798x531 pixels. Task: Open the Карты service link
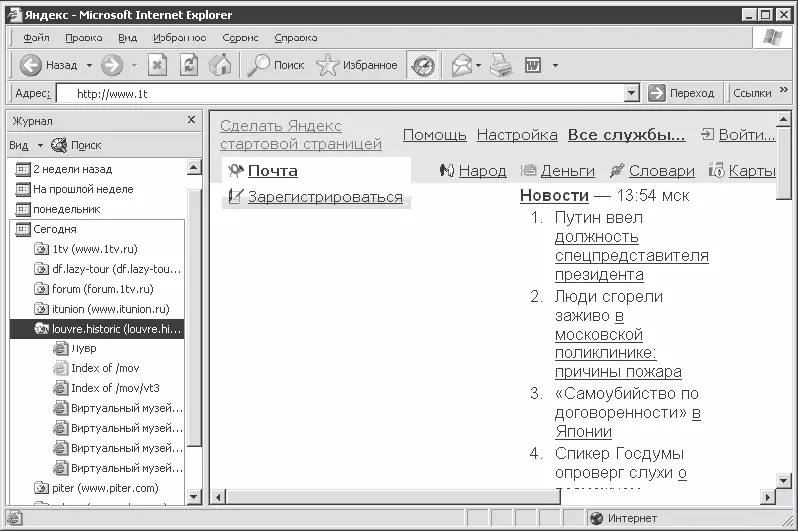(752, 171)
